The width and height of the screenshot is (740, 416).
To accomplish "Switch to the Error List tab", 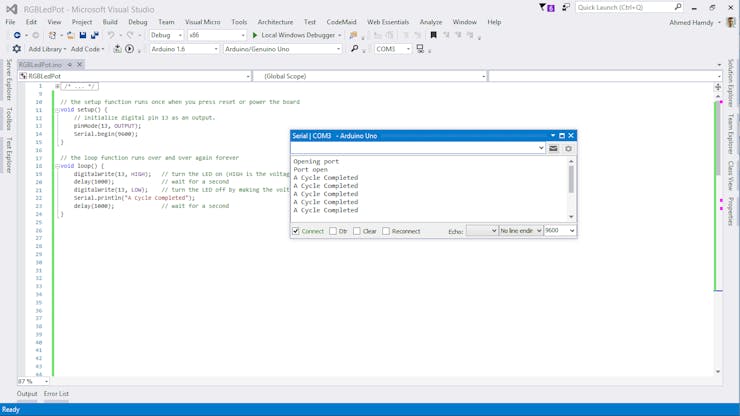I will point(56,394).
